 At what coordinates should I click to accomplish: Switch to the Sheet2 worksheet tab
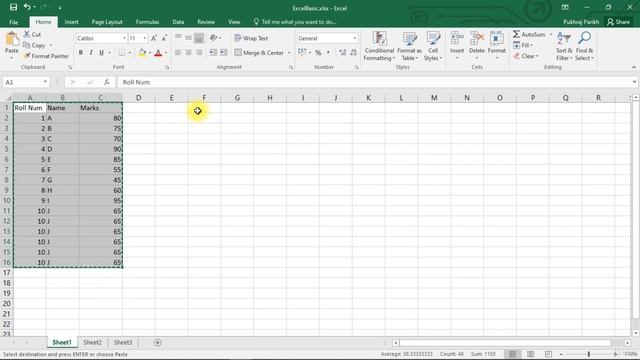tap(92, 342)
